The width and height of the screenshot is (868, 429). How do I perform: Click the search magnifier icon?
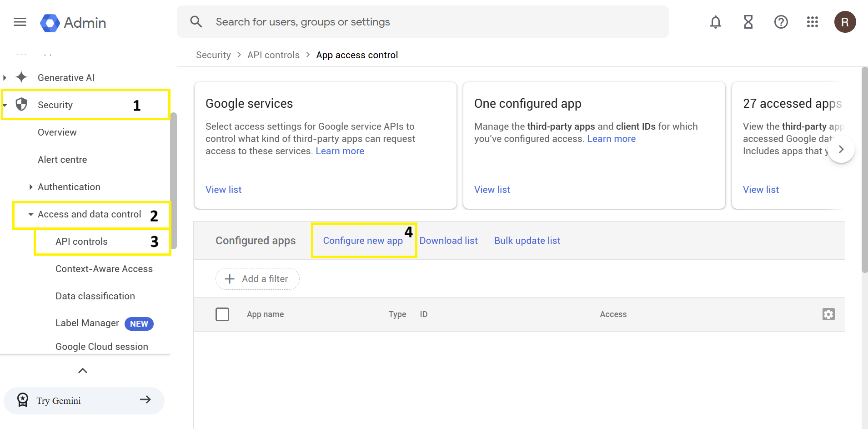pyautogui.click(x=196, y=22)
